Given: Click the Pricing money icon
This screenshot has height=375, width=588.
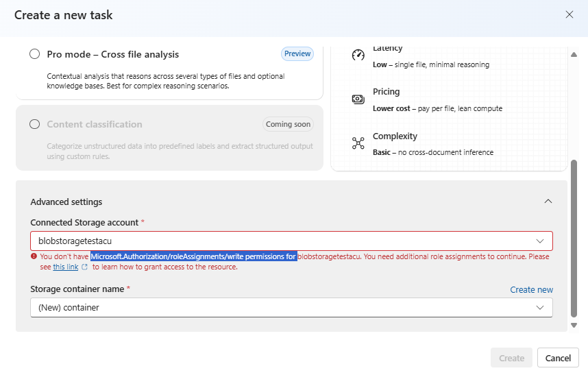Looking at the screenshot, I should (x=358, y=99).
